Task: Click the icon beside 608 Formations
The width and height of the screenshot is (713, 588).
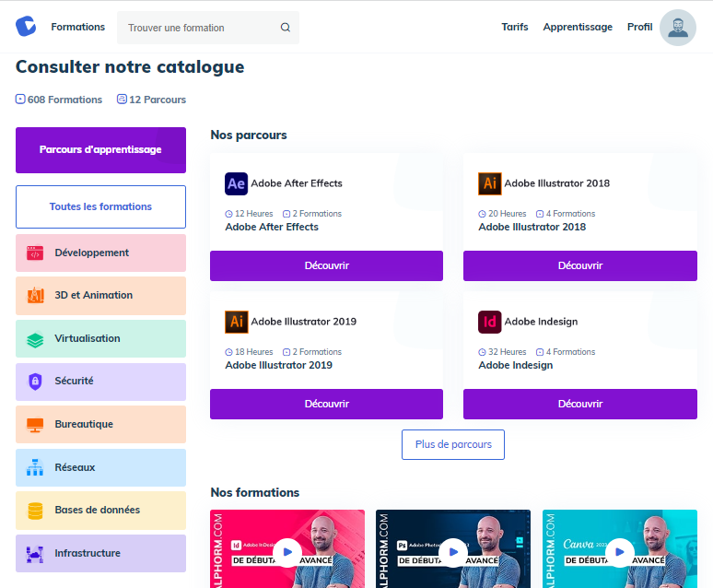Action: 20,100
